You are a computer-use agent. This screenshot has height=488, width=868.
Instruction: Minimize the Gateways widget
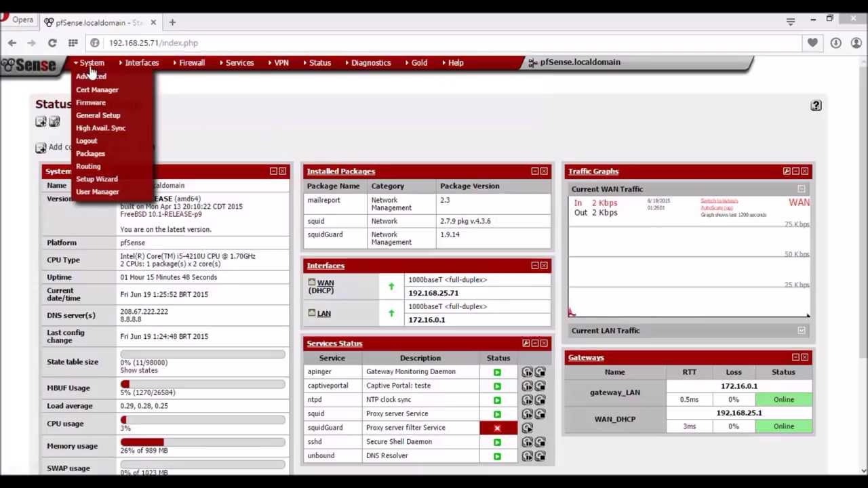pos(795,357)
